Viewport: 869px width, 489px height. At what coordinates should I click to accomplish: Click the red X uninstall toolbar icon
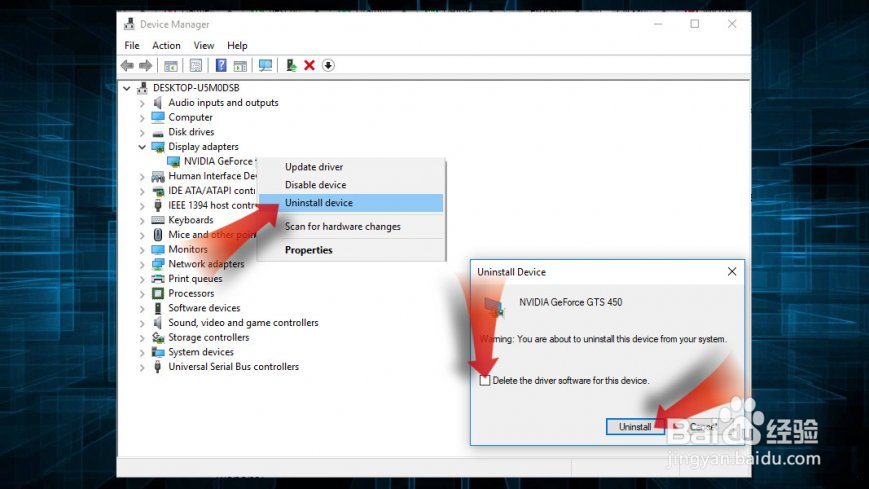pos(309,65)
